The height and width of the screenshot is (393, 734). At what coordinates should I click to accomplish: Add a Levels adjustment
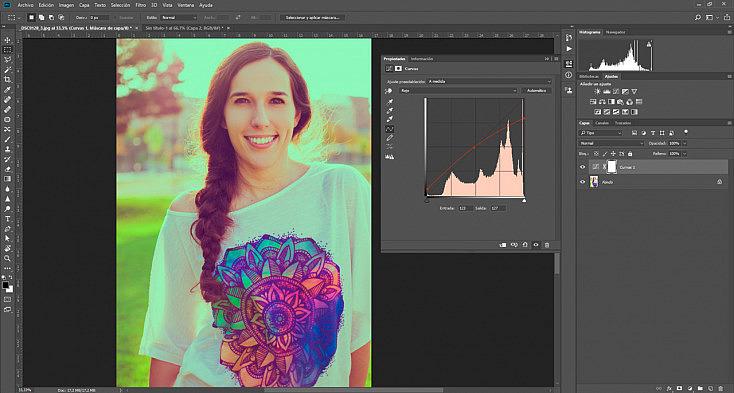point(607,92)
